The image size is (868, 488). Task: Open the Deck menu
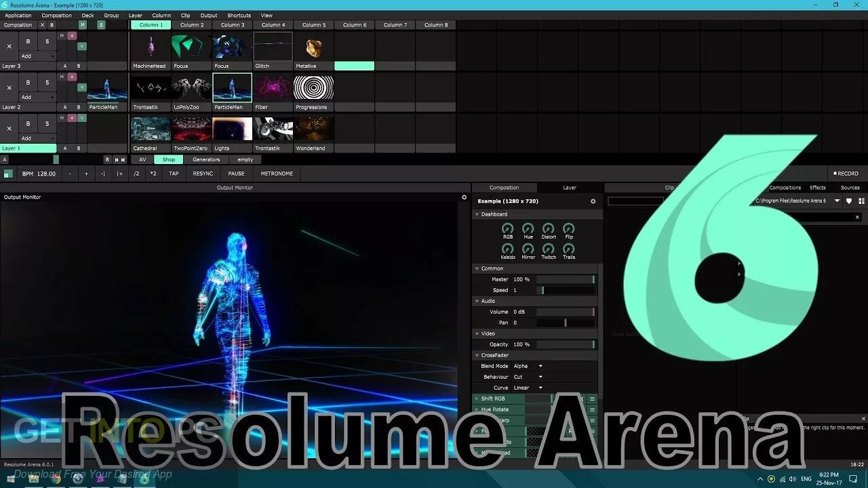[88, 15]
